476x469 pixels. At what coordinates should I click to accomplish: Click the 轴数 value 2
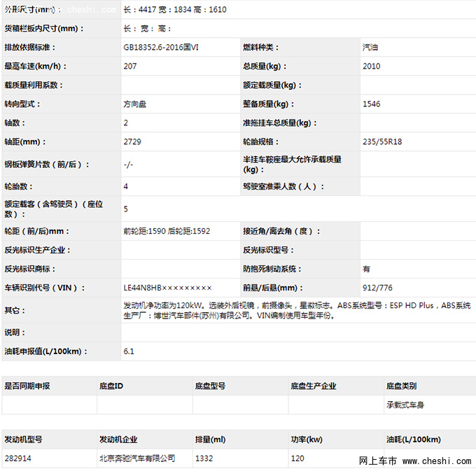(x=126, y=123)
